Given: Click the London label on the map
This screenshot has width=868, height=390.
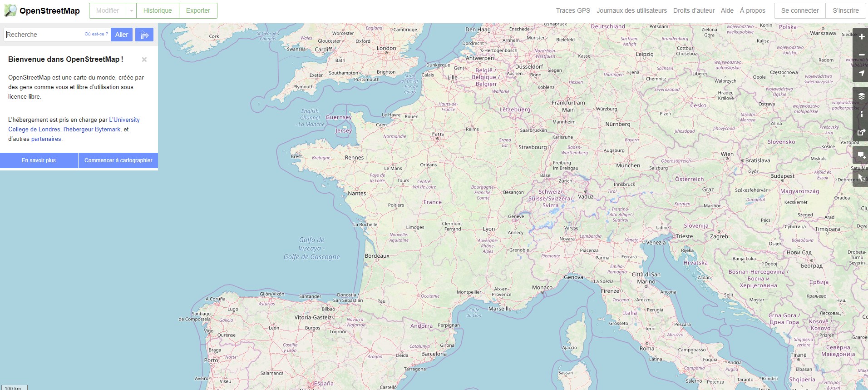Looking at the screenshot, I should pos(386,48).
